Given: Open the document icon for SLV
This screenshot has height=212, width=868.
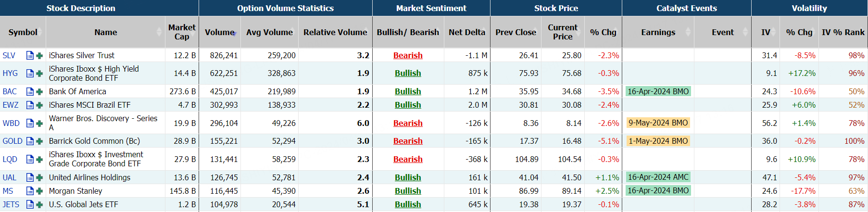Looking at the screenshot, I should coord(30,55).
